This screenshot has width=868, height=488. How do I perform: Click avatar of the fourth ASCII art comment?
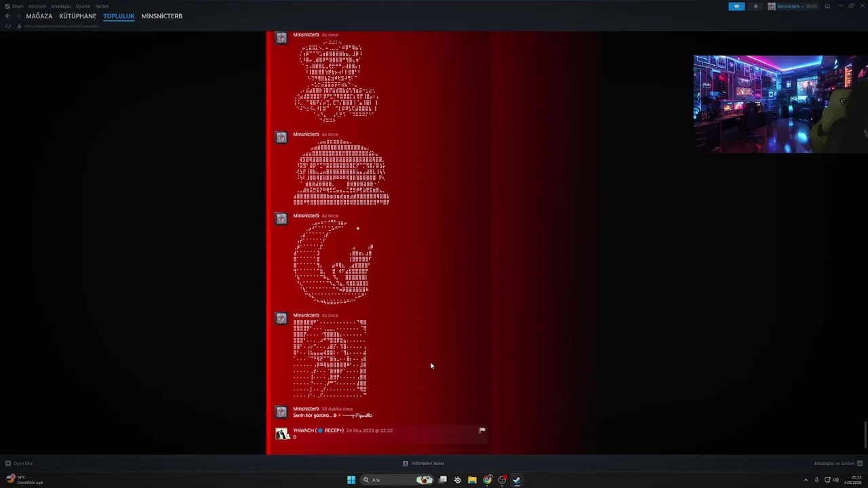coord(281,319)
